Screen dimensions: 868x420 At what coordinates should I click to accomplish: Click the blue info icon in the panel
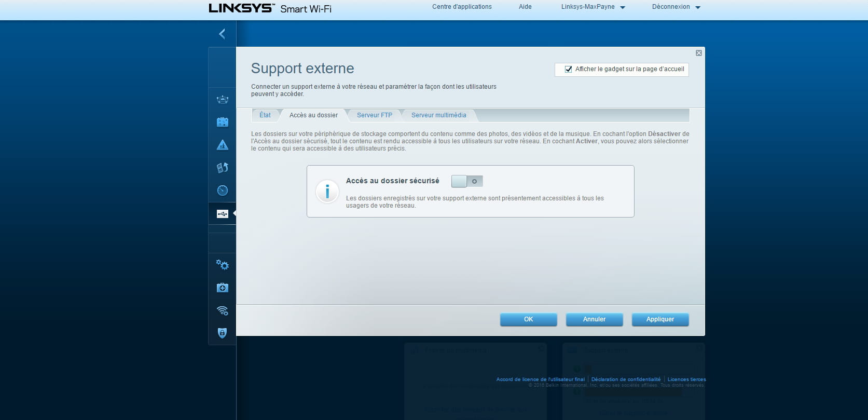[327, 192]
